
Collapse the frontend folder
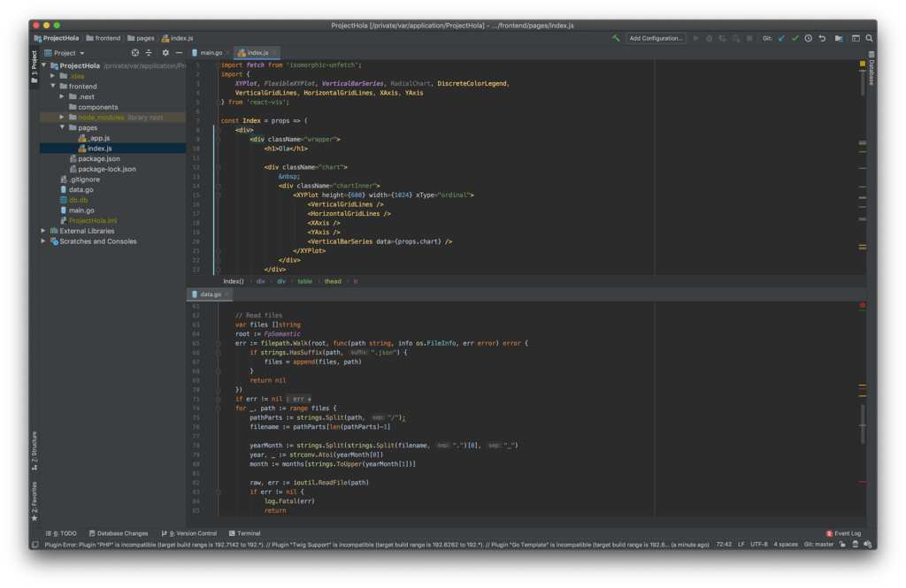click(x=52, y=86)
